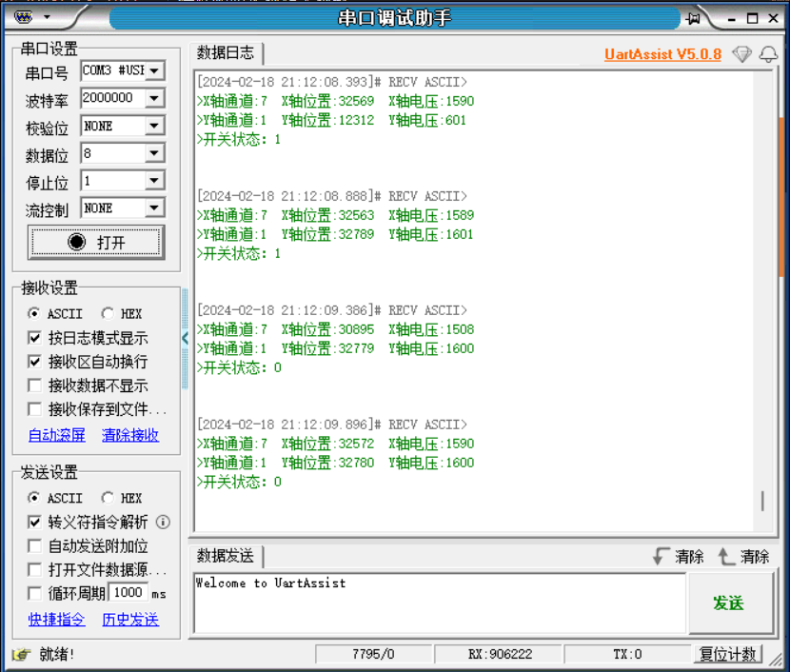Viewport: 790px width, 672px height.
Task: Select the 数据发送 tab
Action: pos(226,556)
